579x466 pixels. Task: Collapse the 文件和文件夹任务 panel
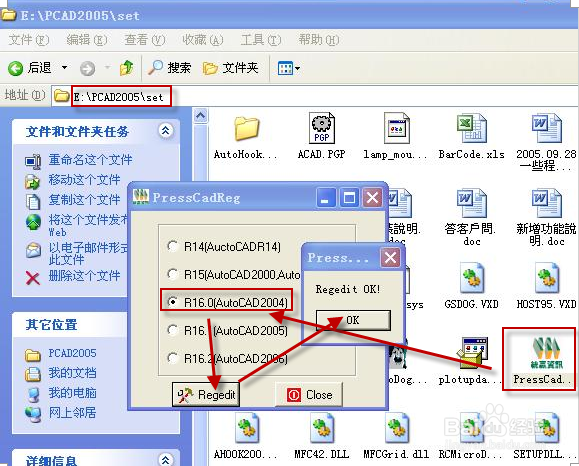tap(165, 130)
